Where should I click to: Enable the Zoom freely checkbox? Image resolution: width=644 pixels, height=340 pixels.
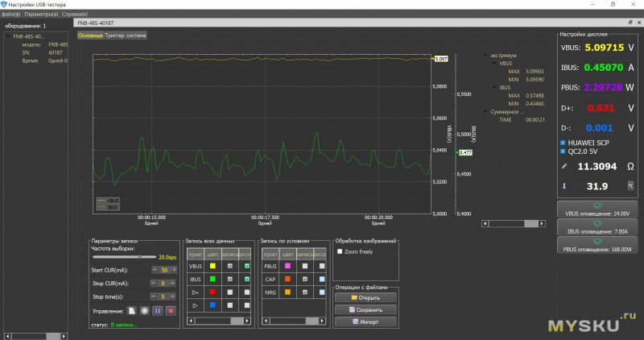pos(341,251)
